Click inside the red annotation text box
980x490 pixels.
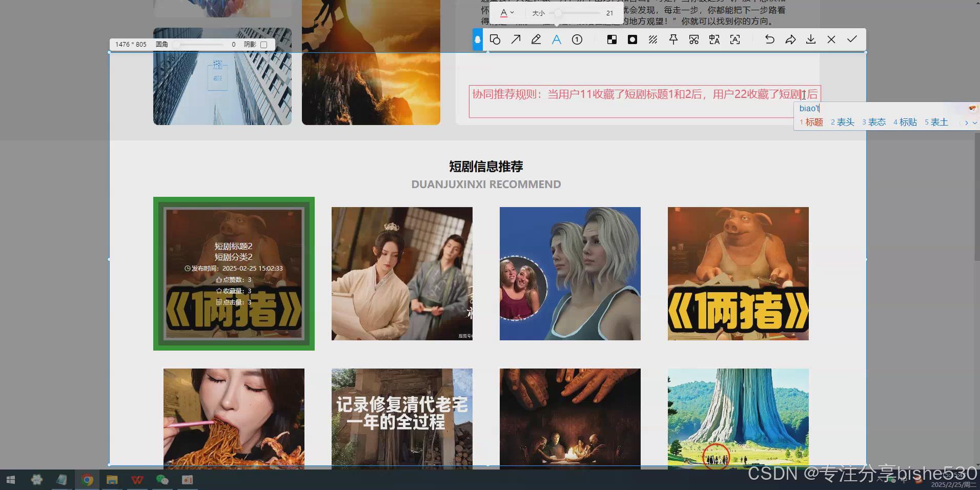(x=645, y=101)
